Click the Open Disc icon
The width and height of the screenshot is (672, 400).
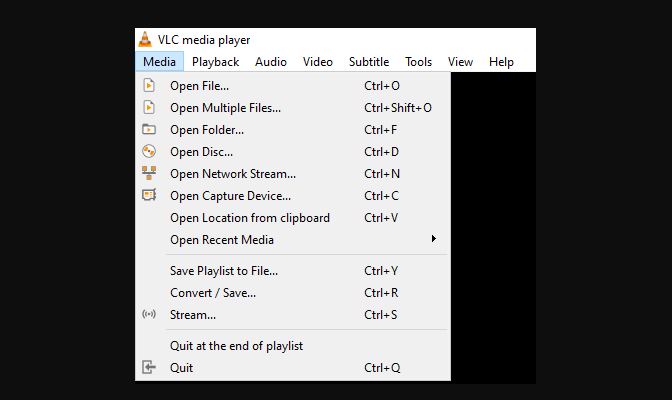pos(149,151)
